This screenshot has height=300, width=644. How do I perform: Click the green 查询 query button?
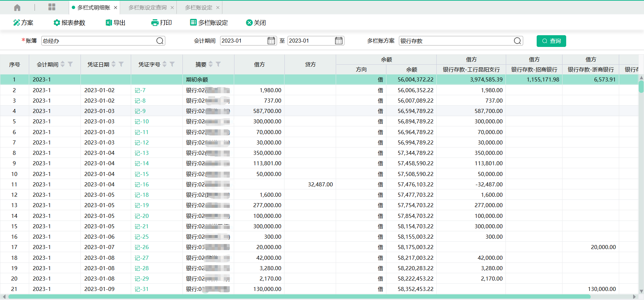(x=551, y=41)
